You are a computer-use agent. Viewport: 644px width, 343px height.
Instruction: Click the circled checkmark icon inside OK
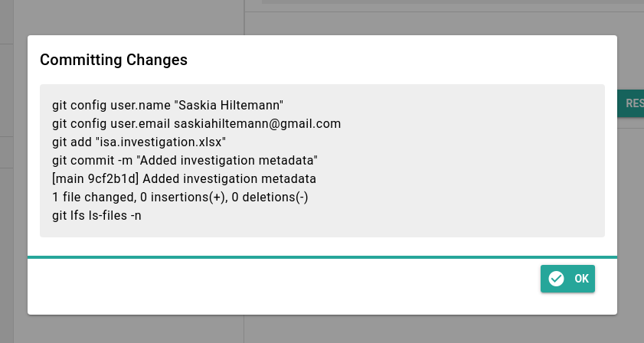coord(556,279)
